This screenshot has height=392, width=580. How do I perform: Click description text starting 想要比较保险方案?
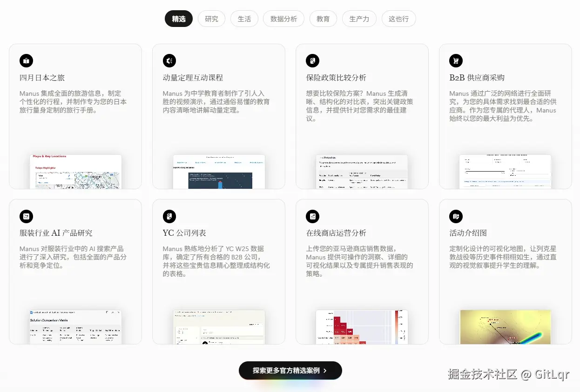360,106
